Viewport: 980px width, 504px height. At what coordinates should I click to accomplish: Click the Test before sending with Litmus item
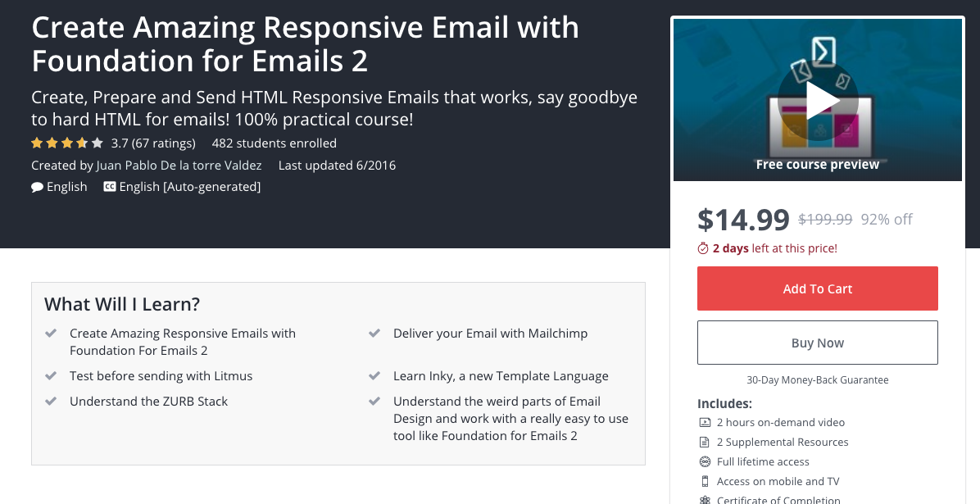(x=161, y=376)
